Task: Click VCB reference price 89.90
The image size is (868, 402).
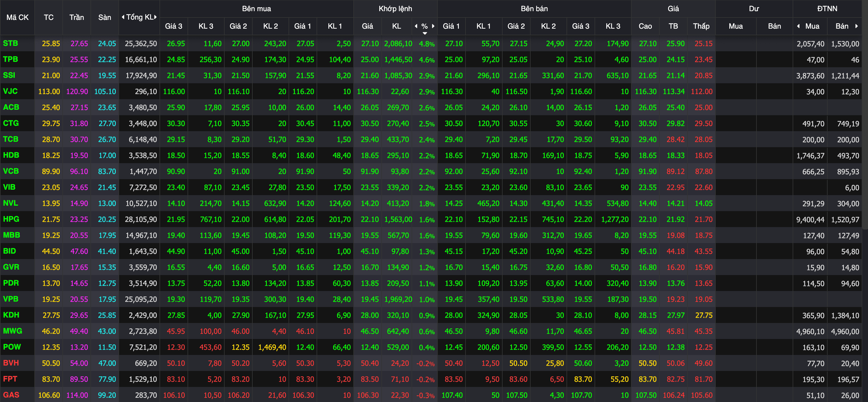Action: click(51, 171)
